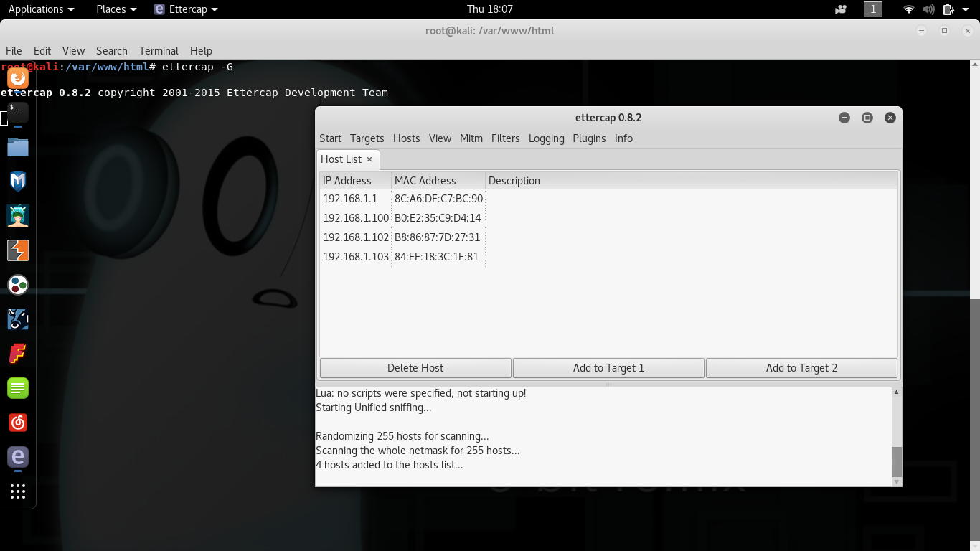Screen dimensions: 980x551
Task: Select host 192.168.1.102 in the list
Action: (x=356, y=237)
